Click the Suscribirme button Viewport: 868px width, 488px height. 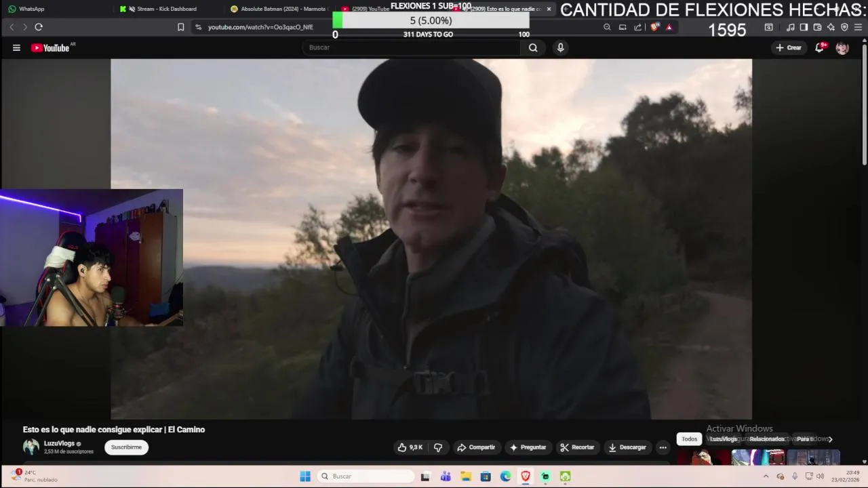coord(126,447)
